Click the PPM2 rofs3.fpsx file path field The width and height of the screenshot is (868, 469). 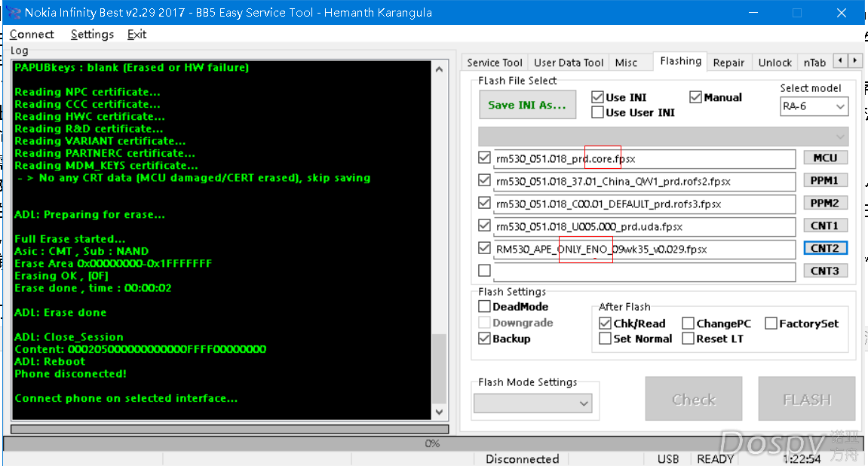click(644, 204)
